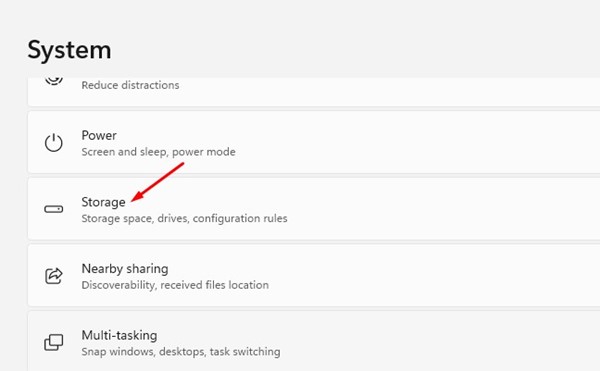Click the 'Snap windows, desktops, task switching' description
Screen dimensions: 600x371
181,351
